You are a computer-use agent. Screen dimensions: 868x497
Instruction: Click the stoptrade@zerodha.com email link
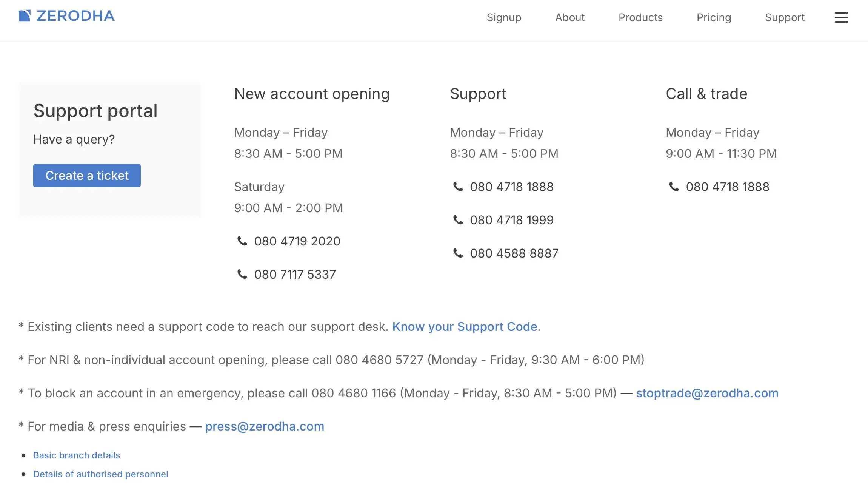[x=707, y=393]
